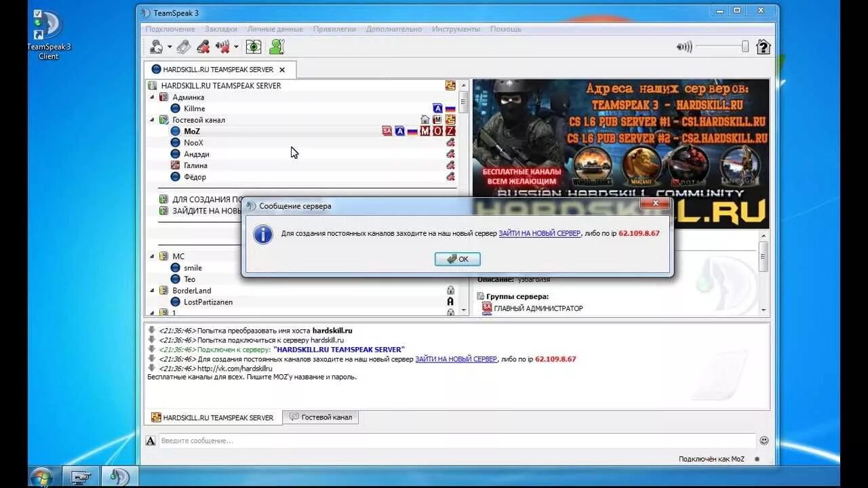
Task: Click the speaker volume icon at top right
Action: click(684, 47)
